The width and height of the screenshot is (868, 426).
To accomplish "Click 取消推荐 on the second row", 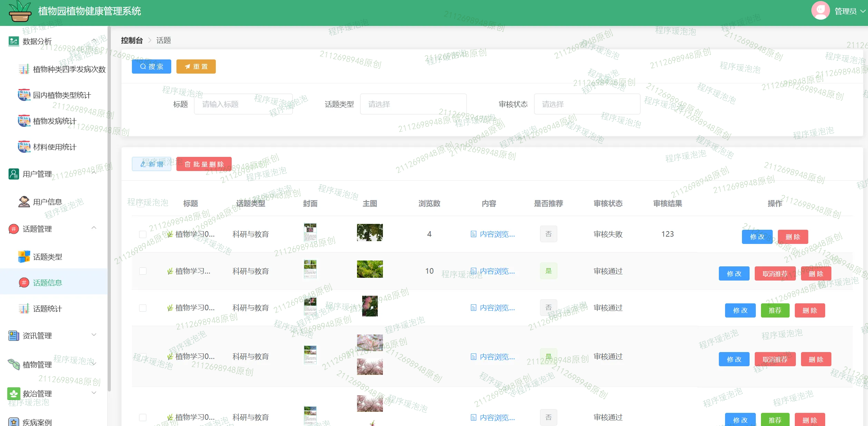I will point(775,274).
